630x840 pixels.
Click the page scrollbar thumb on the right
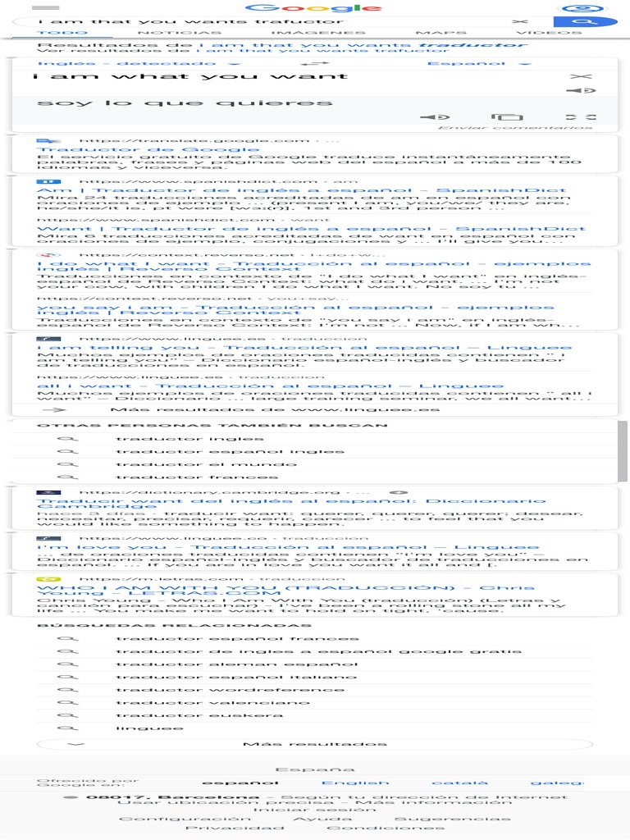point(623,451)
